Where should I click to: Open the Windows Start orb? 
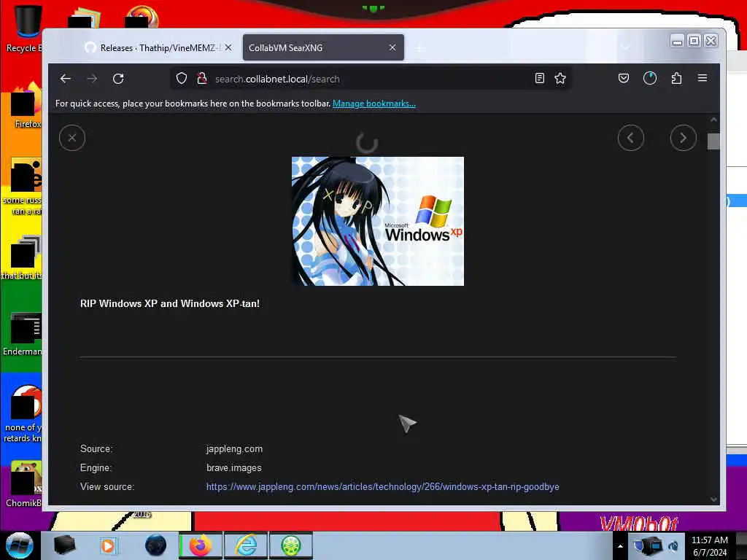[x=19, y=545]
